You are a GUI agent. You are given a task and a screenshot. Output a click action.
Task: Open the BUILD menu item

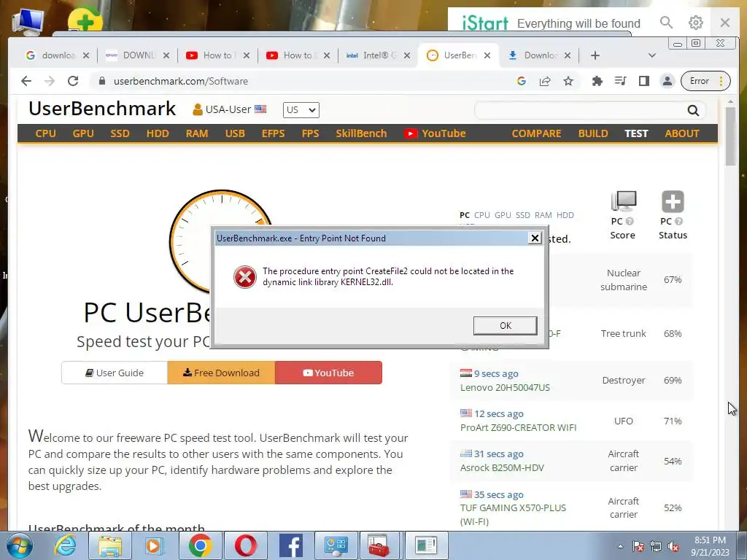point(593,133)
